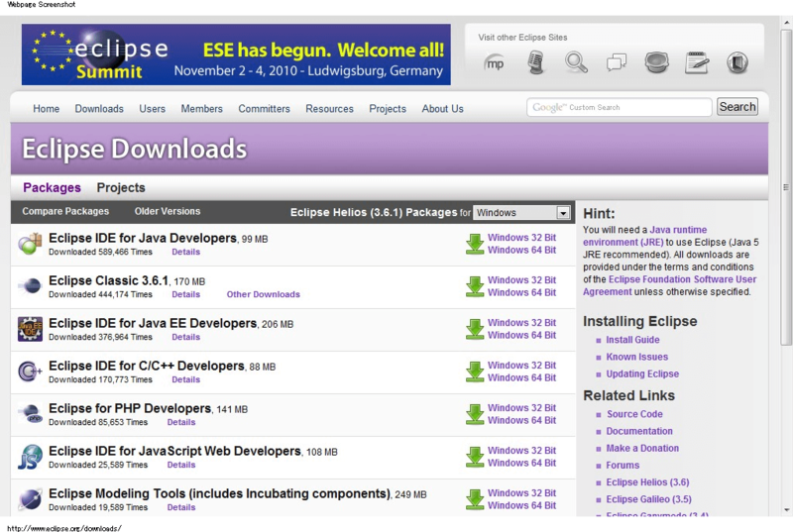793x532 pixels.
Task: Open Eclipse Galileo (3.5) link
Action: [x=649, y=499]
